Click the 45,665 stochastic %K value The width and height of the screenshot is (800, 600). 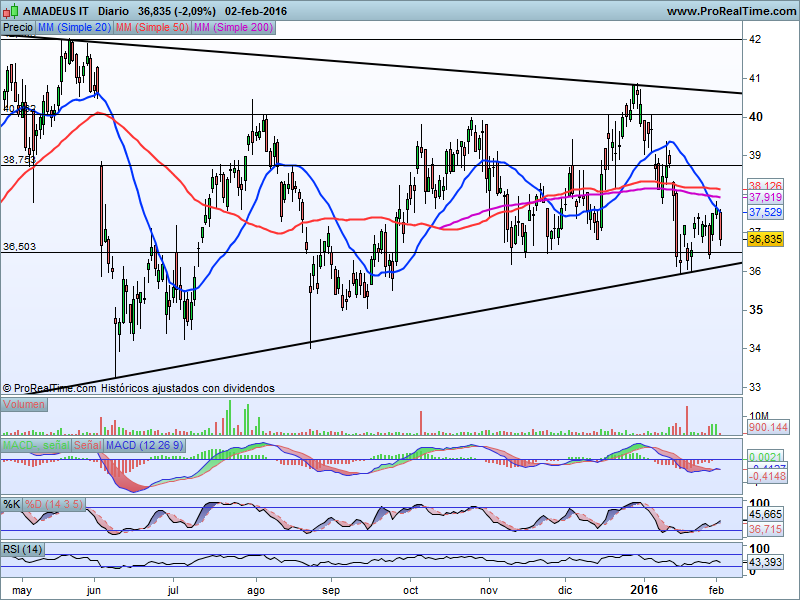(x=765, y=514)
